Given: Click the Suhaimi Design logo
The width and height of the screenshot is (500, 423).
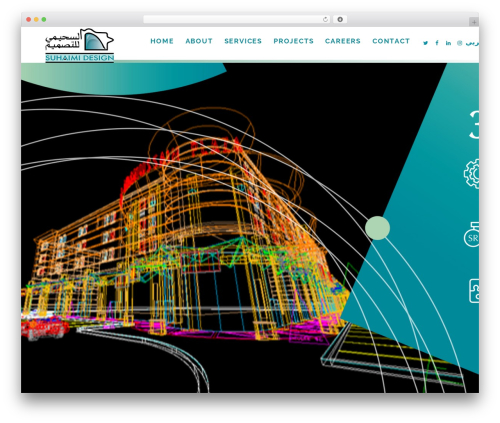Looking at the screenshot, I should (80, 45).
